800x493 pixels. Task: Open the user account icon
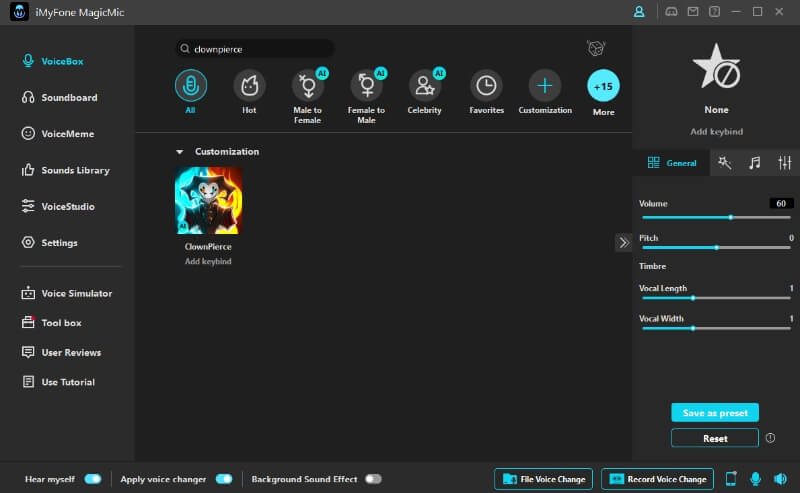tap(639, 12)
